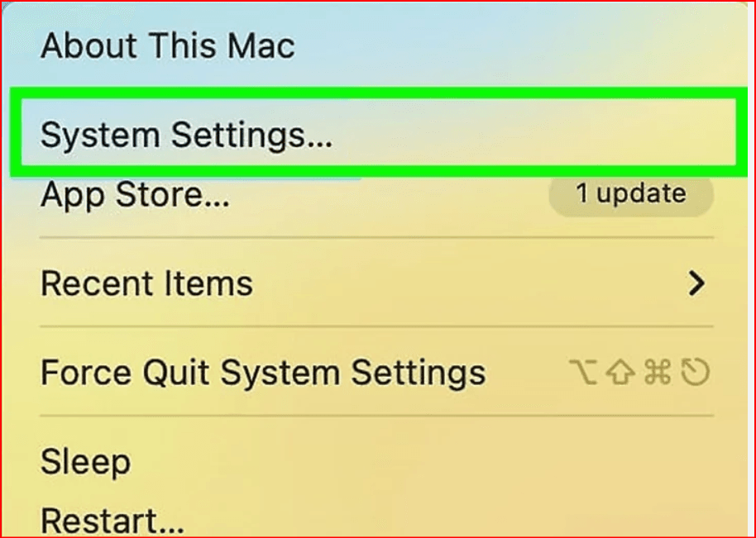Click the Command key shortcut symbol

coord(658,374)
